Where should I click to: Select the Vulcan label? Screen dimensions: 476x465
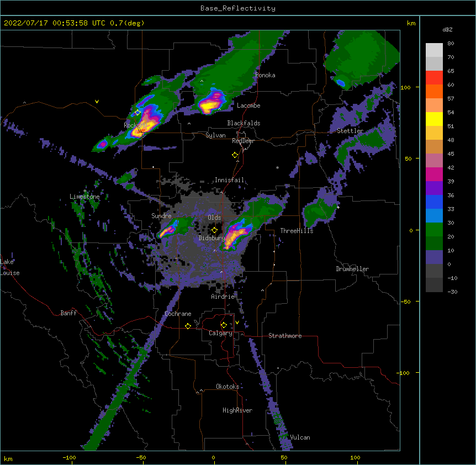[x=300, y=437]
